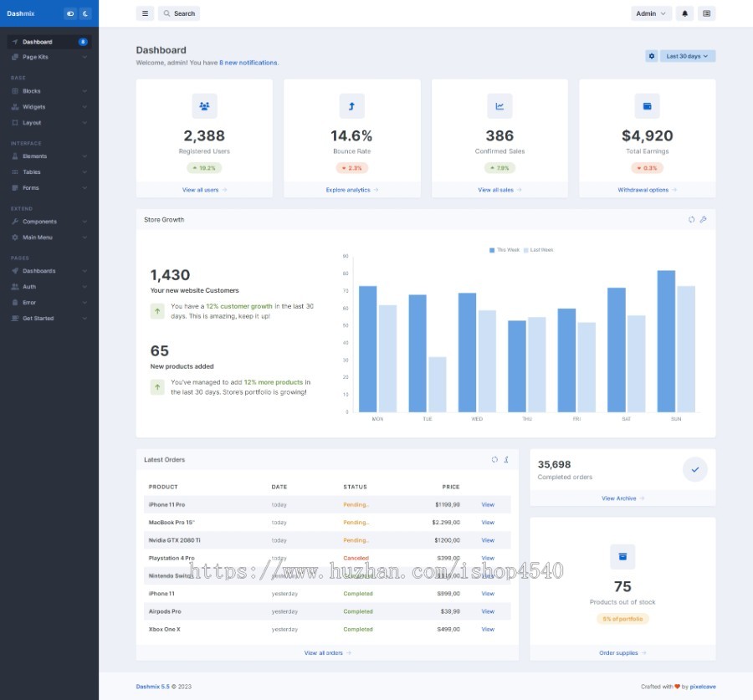The width and height of the screenshot is (753, 700).
Task: Expand Page Kits sidebar menu
Action: 49,57
